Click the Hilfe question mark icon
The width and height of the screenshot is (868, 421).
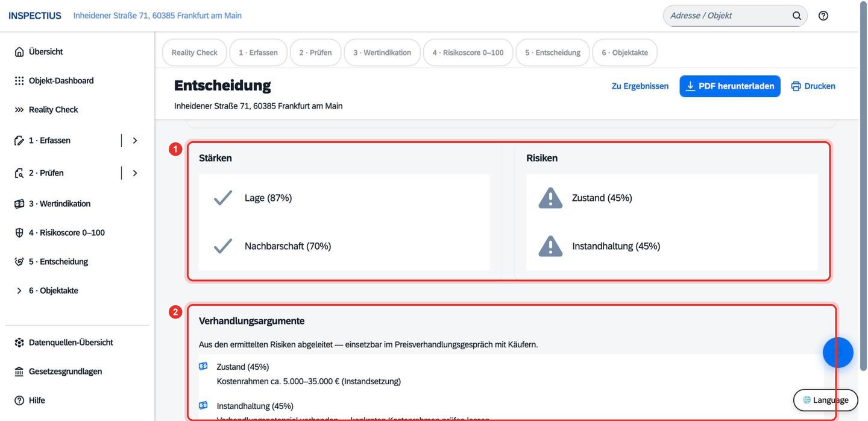click(19, 400)
